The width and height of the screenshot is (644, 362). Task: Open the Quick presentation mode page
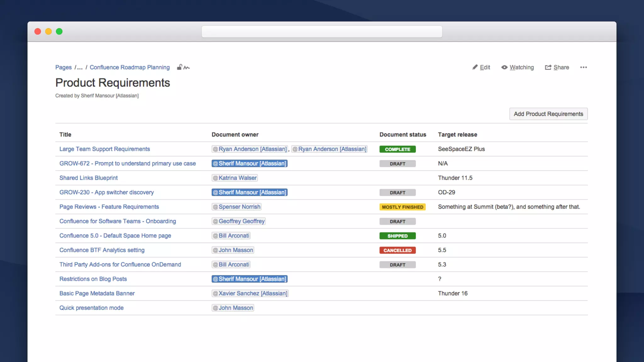click(91, 308)
